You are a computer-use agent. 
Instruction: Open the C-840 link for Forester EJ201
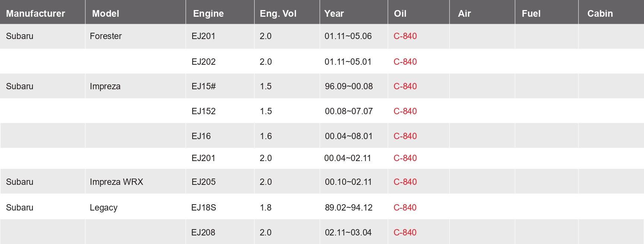405,36
